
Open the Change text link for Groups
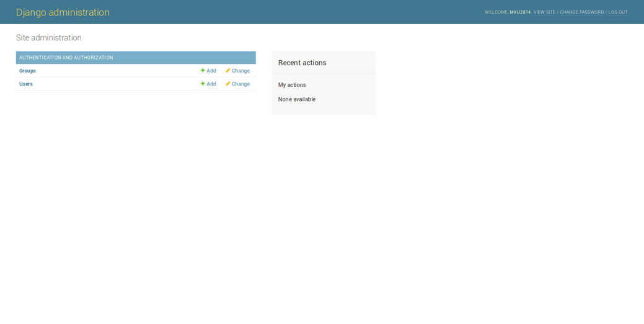click(240, 71)
